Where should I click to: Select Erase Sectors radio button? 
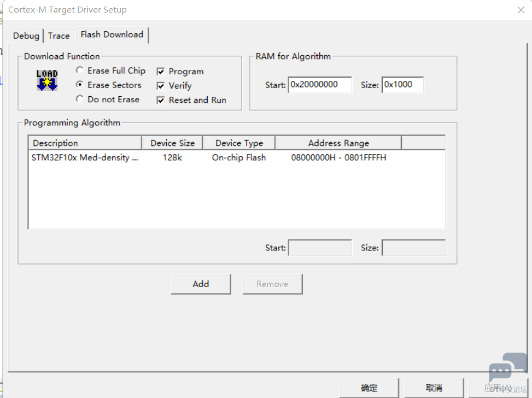pos(80,85)
